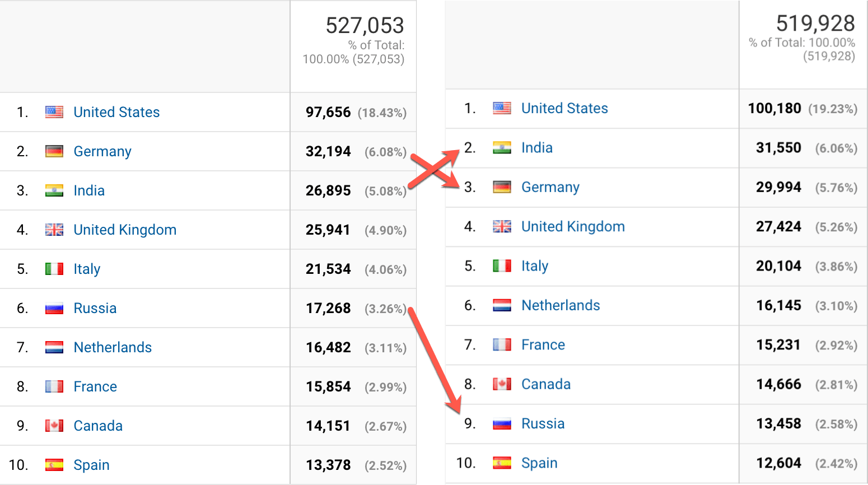The height and width of the screenshot is (485, 868).
Task: Select France link ranked 7 in right table
Action: point(543,344)
